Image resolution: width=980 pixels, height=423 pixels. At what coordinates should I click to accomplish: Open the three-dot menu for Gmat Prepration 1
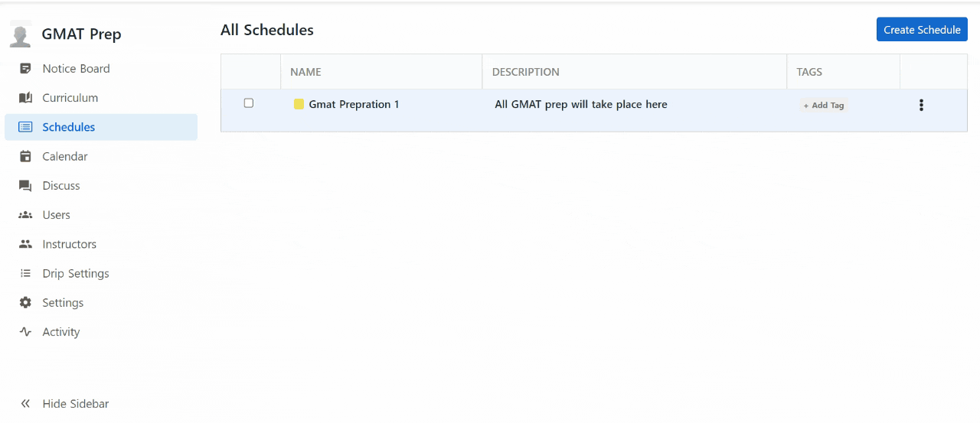click(x=921, y=106)
